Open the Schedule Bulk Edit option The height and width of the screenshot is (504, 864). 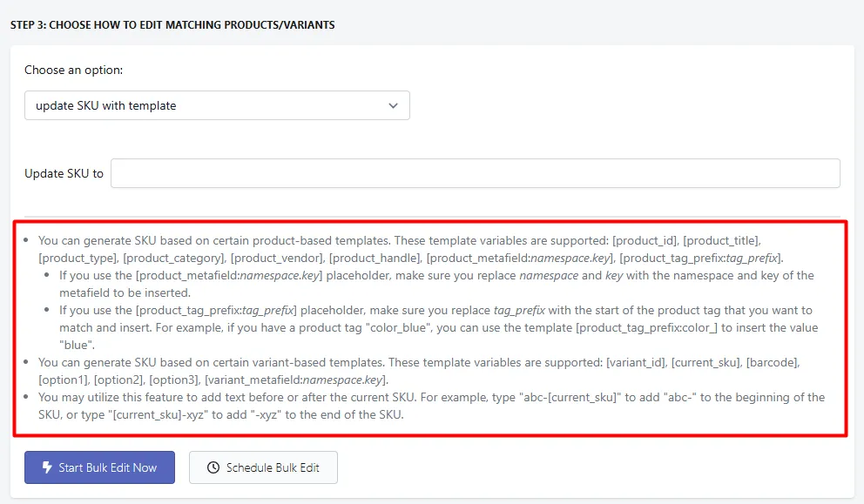(263, 467)
